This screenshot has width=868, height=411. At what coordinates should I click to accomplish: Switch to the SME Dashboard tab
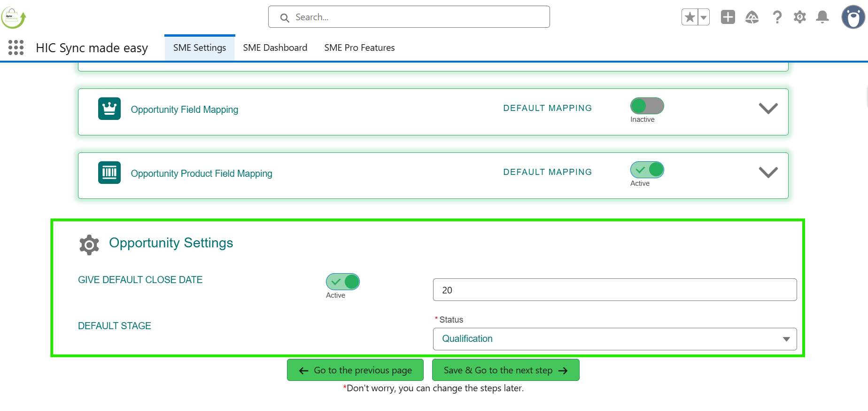[x=275, y=48]
